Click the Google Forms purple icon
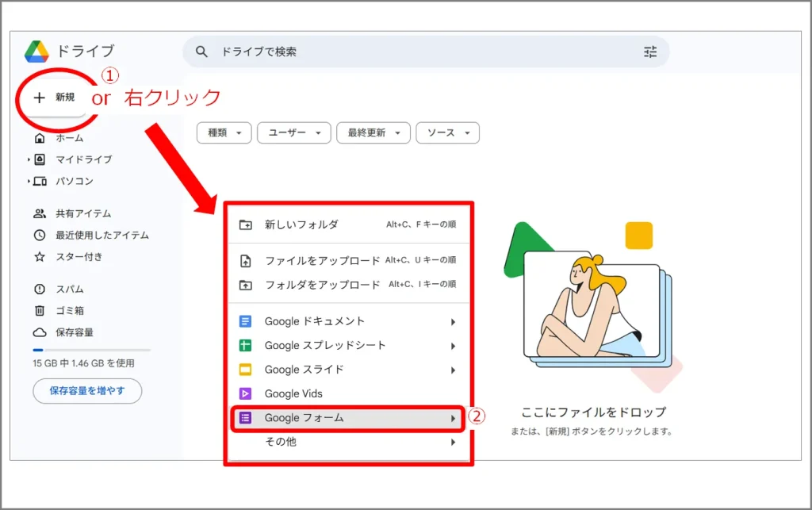 [x=246, y=418]
